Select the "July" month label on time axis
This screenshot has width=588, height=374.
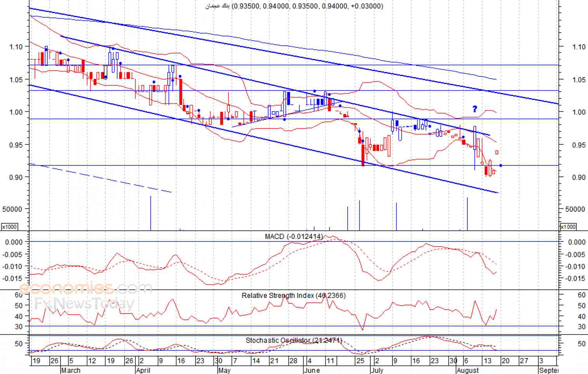(377, 370)
